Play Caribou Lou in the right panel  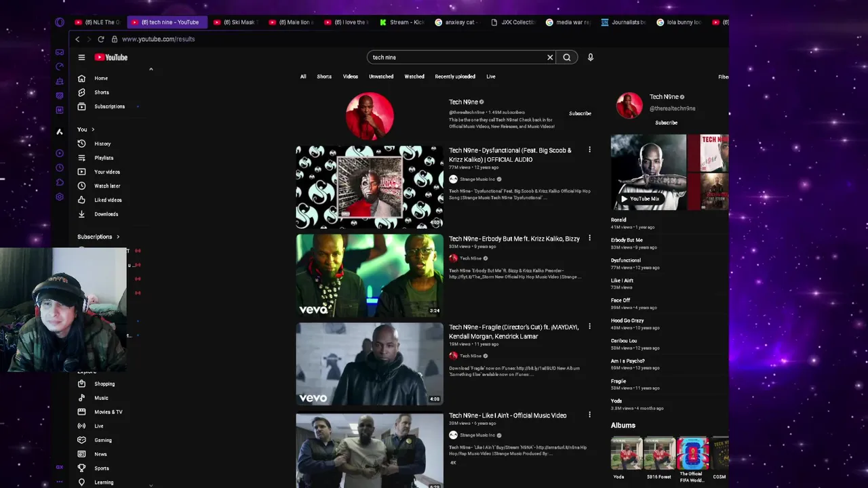tap(624, 341)
